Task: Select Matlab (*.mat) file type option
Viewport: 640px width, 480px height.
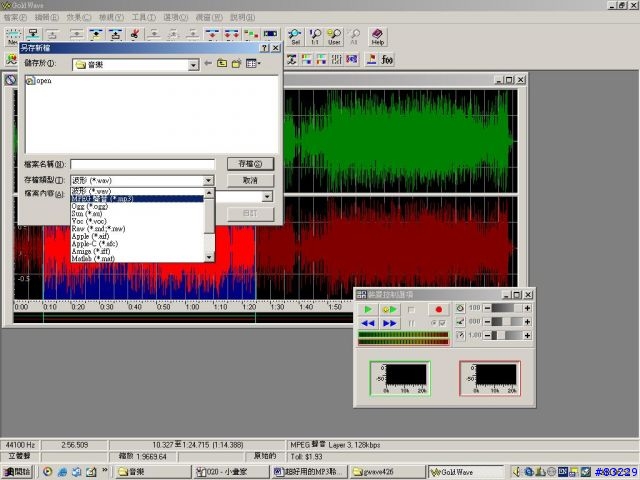Action: click(137, 259)
